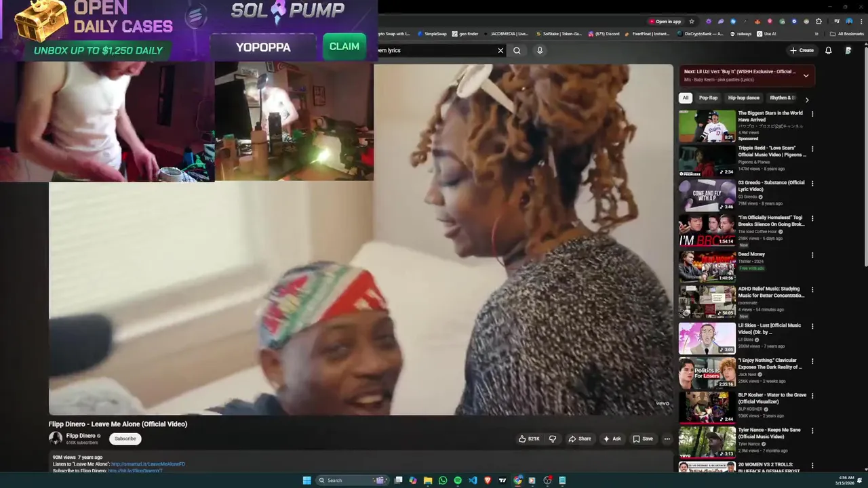Open the Dead Money movie thumbnail

click(x=707, y=266)
